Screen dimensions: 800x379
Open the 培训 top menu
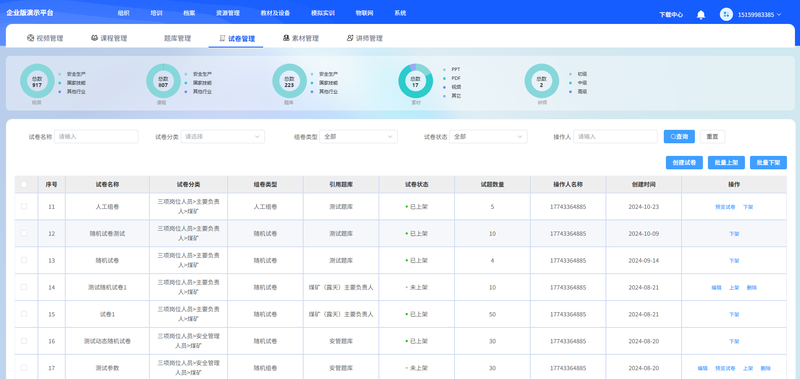click(x=156, y=13)
